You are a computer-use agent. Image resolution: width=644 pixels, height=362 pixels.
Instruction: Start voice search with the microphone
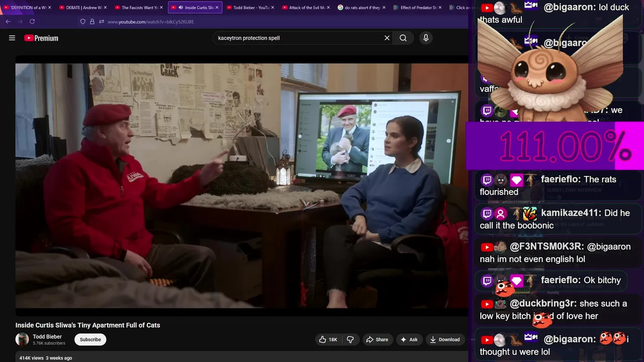point(426,38)
